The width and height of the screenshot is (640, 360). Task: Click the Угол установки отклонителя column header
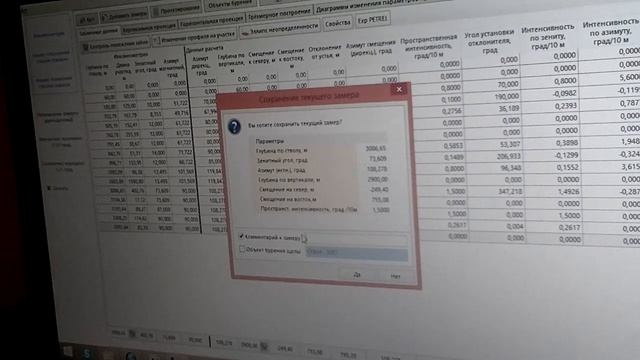coord(489,41)
